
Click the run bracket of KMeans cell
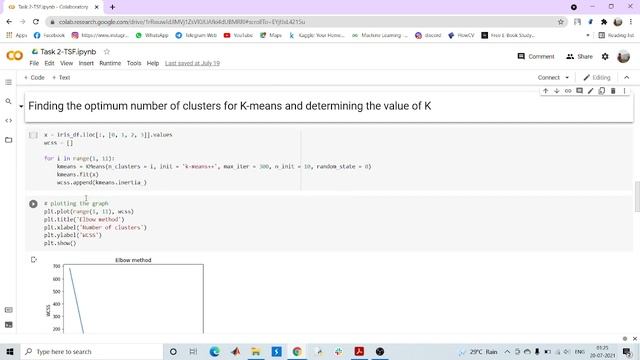pyautogui.click(x=33, y=135)
